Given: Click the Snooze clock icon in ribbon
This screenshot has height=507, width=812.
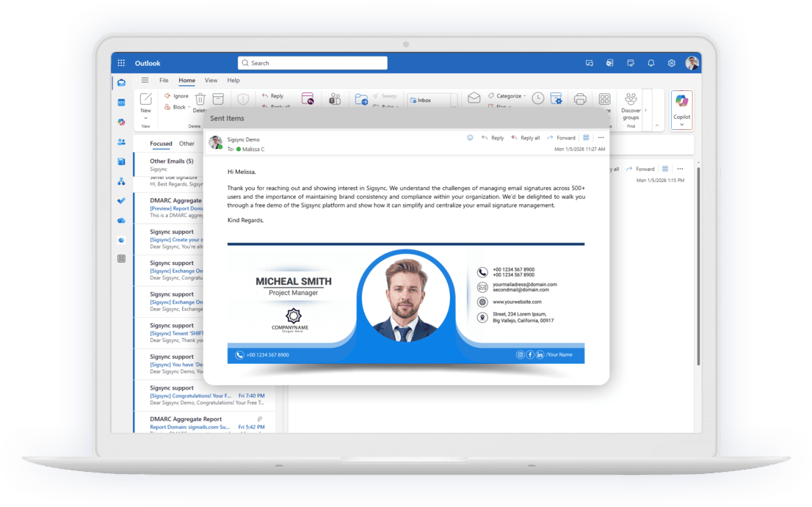Looking at the screenshot, I should (x=538, y=98).
